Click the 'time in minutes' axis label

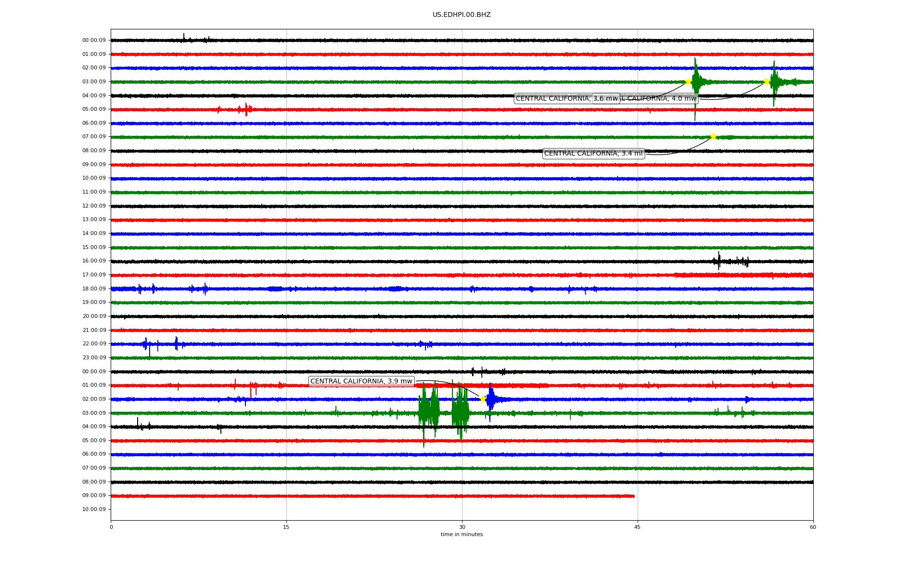tap(462, 534)
